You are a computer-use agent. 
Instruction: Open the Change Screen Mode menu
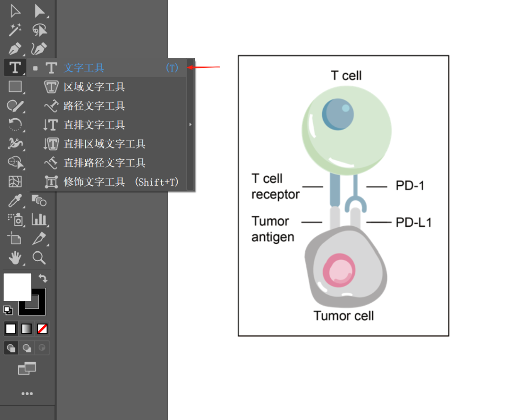[27, 368]
